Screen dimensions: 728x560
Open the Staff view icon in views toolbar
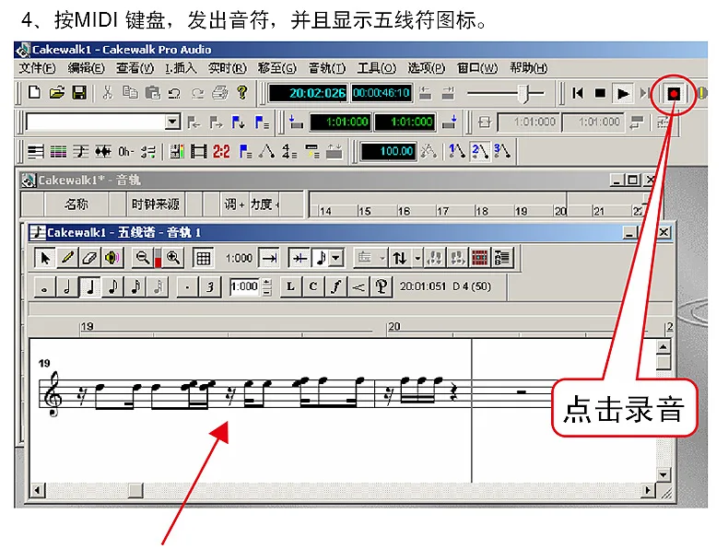81,152
